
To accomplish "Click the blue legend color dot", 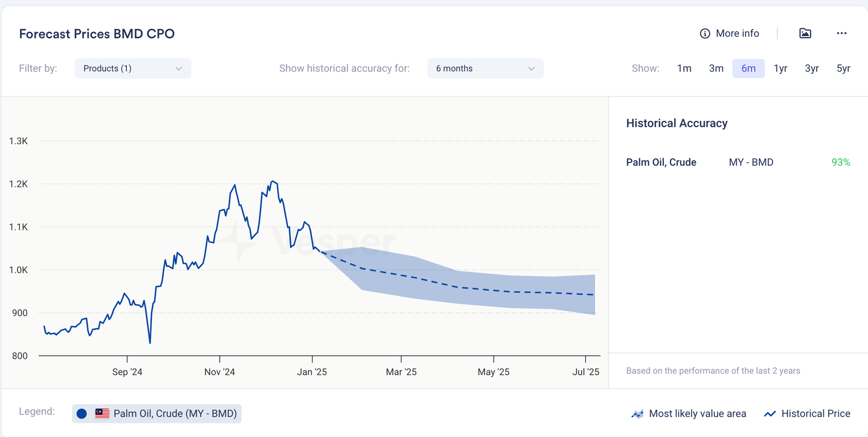I will tap(82, 414).
